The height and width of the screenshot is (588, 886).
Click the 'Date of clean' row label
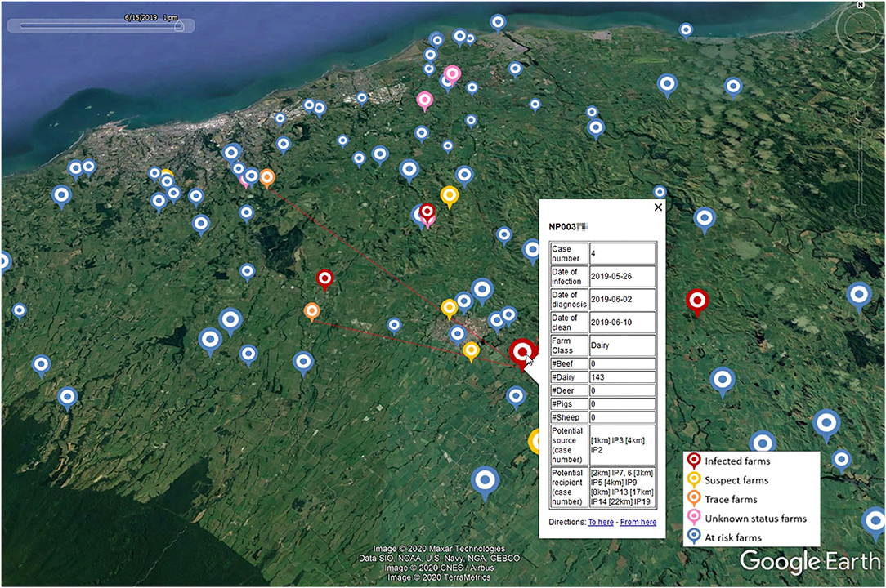coord(569,323)
